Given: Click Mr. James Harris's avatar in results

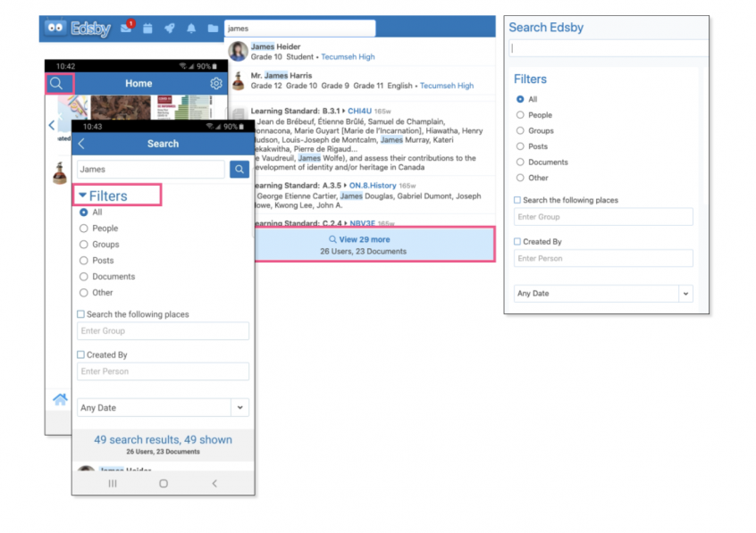Looking at the screenshot, I should pos(239,80).
